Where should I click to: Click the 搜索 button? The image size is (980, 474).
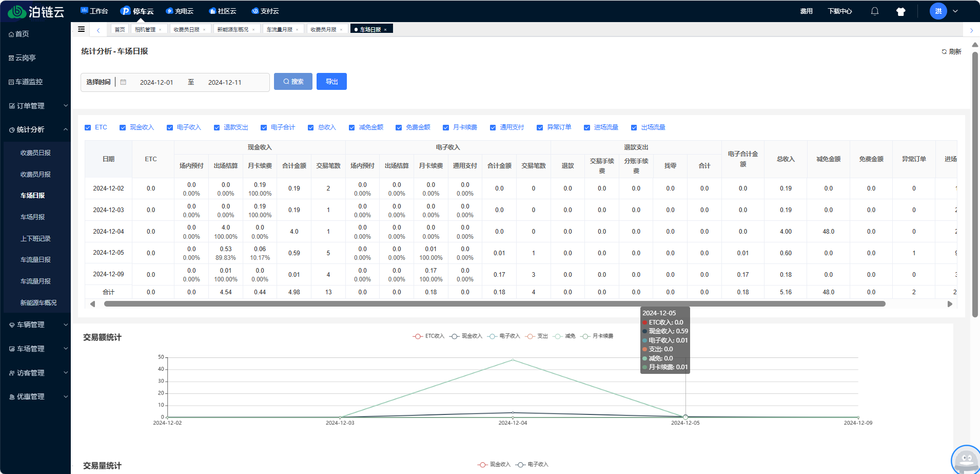tap(293, 82)
